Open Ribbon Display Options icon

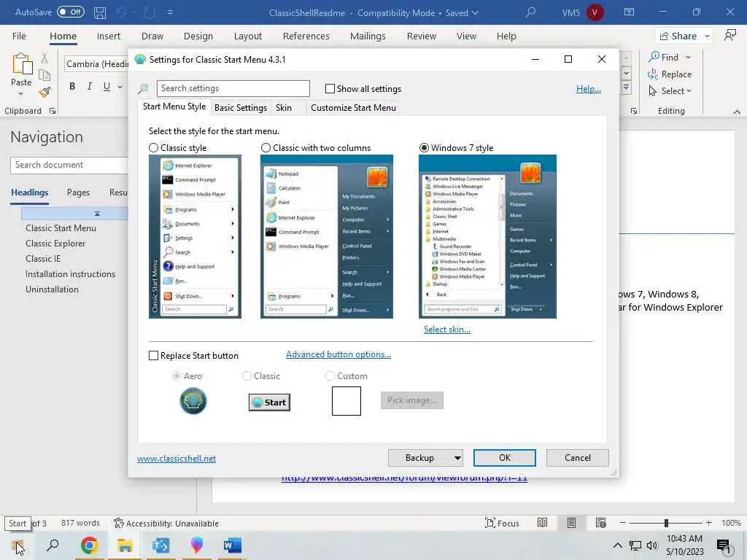(630, 12)
